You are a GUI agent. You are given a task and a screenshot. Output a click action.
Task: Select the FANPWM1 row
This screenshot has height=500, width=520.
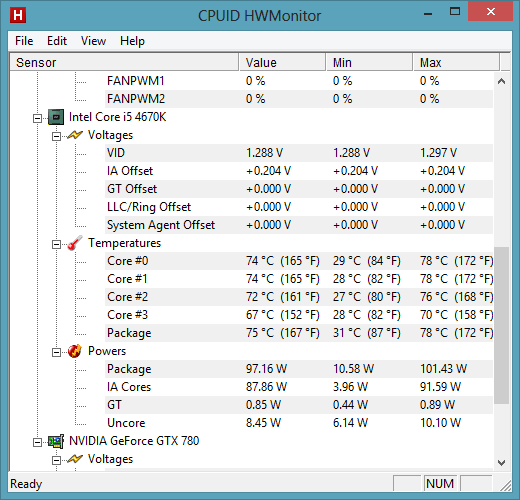point(299,81)
